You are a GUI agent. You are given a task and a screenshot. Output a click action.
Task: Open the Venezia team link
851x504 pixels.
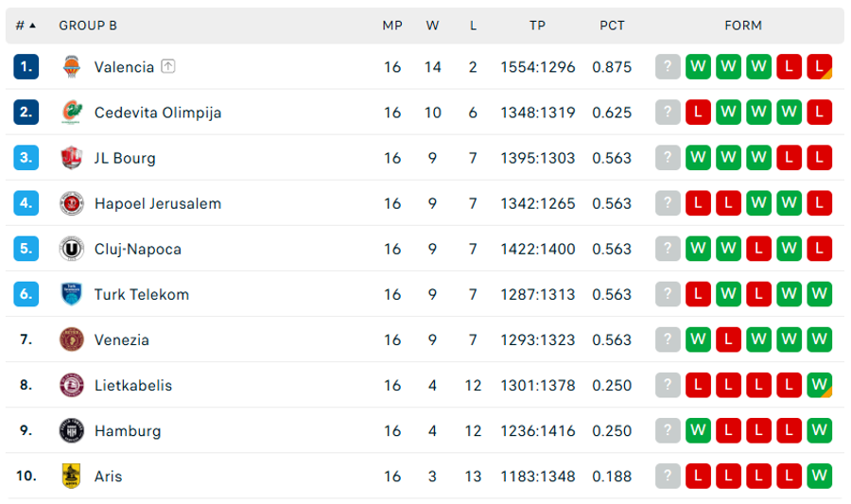[x=122, y=340]
